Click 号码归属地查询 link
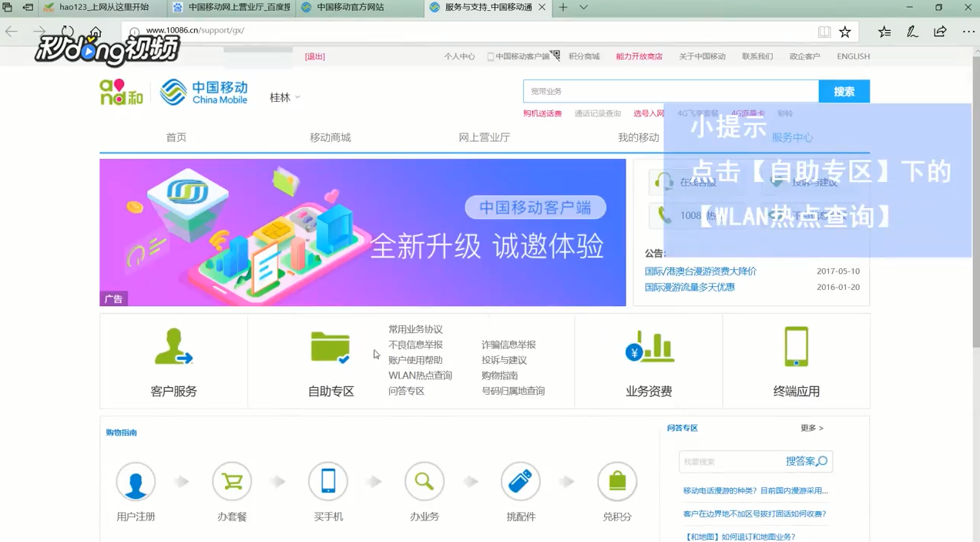Screen dimensions: 980x542 513,391
